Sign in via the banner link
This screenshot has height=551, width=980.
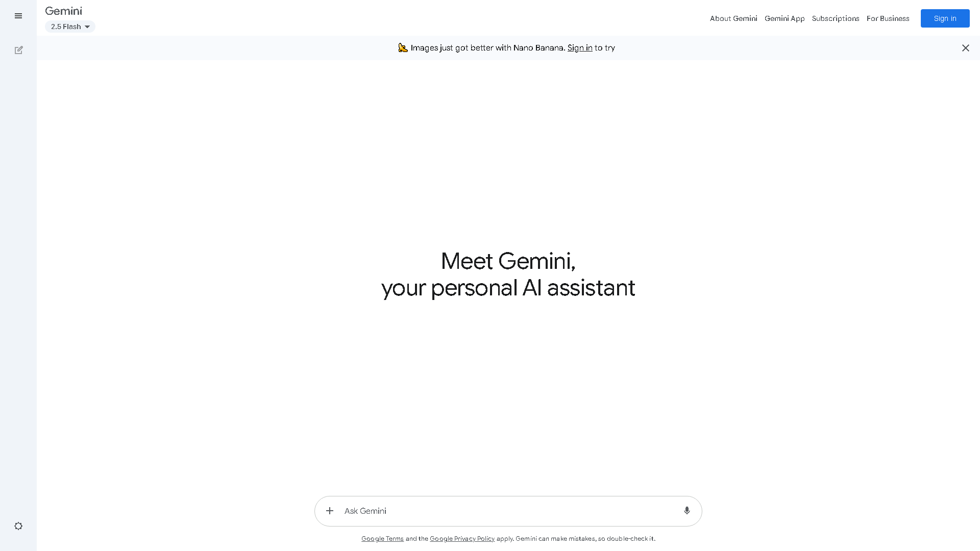coord(580,47)
